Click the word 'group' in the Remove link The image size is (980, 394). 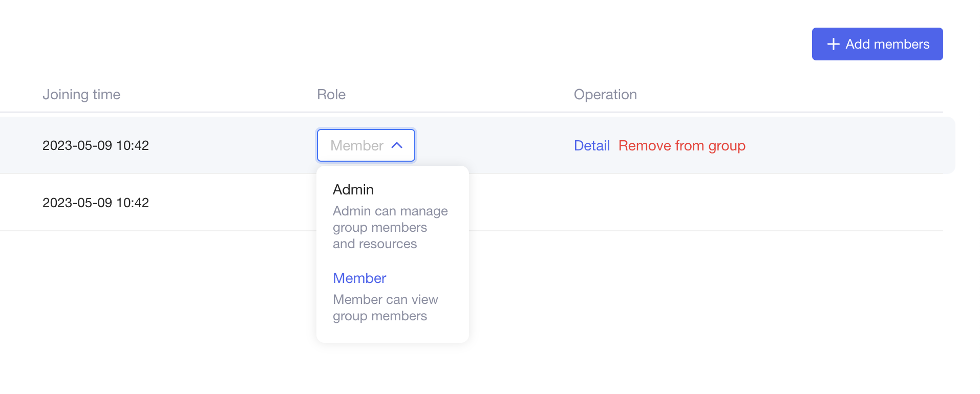pos(727,146)
